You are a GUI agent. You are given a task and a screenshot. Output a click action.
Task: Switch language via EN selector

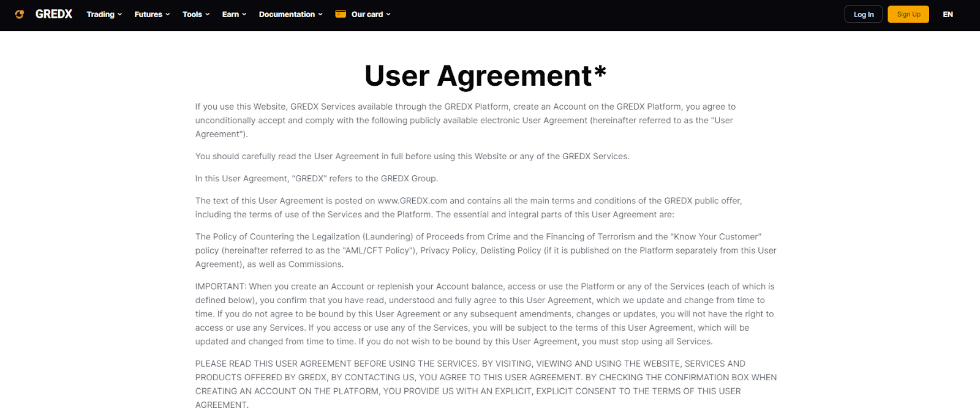tap(948, 14)
